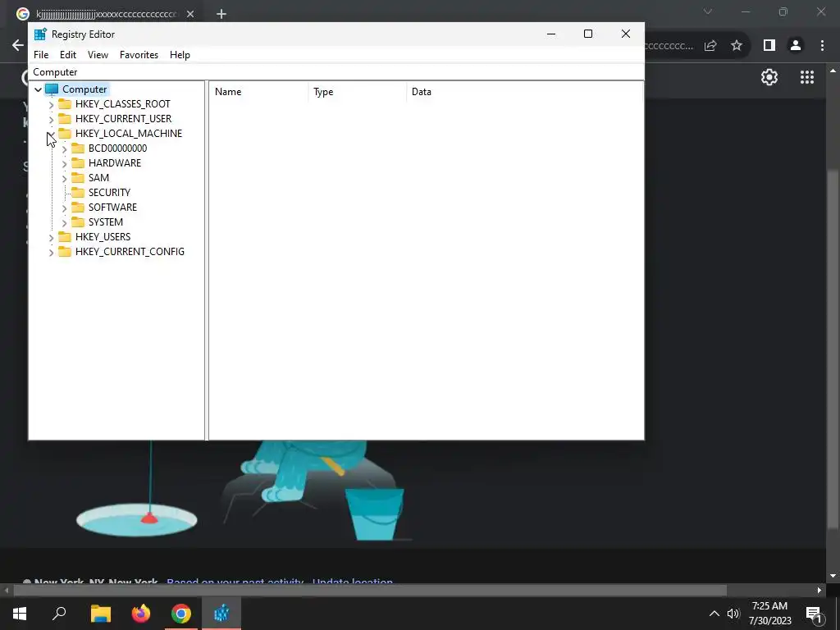Click the HKEY_CLASSES_ROOT folder icon
Screen dimensions: 840x630
65,104
